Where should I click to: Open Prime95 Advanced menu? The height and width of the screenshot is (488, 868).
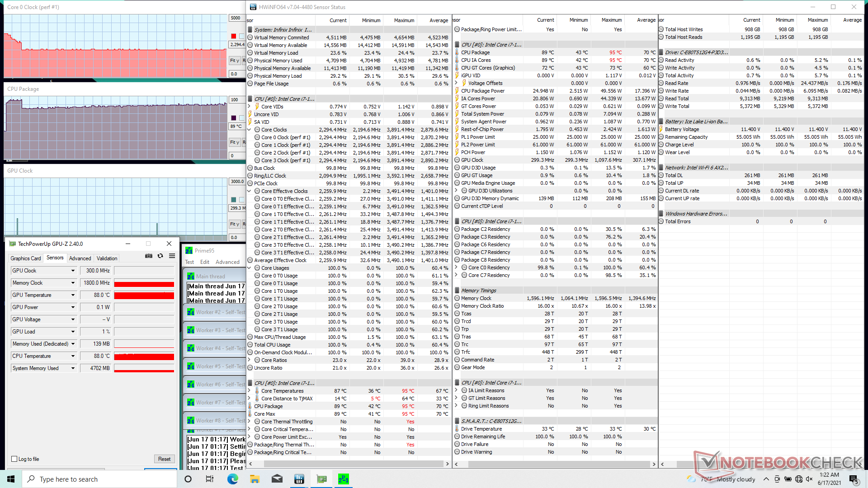point(227,262)
